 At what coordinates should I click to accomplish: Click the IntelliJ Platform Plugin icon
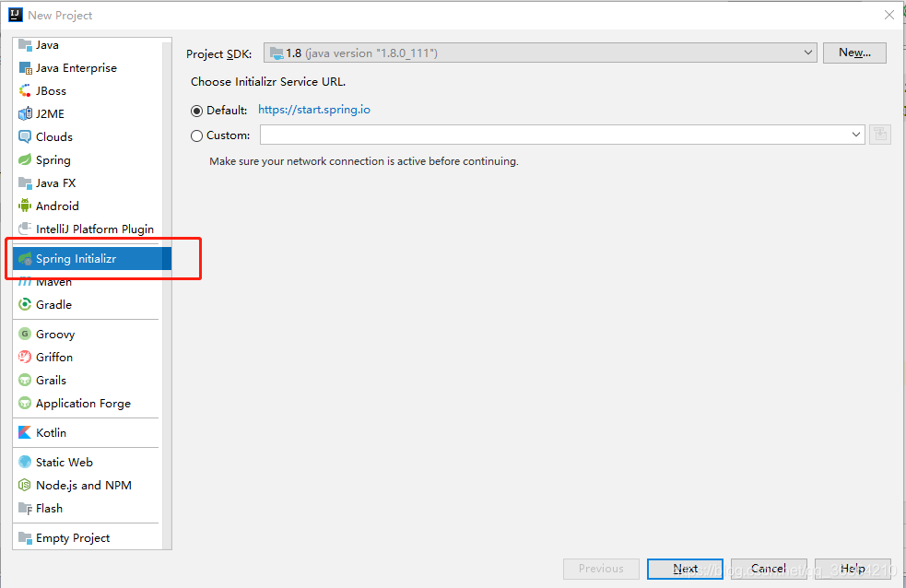tap(25, 229)
